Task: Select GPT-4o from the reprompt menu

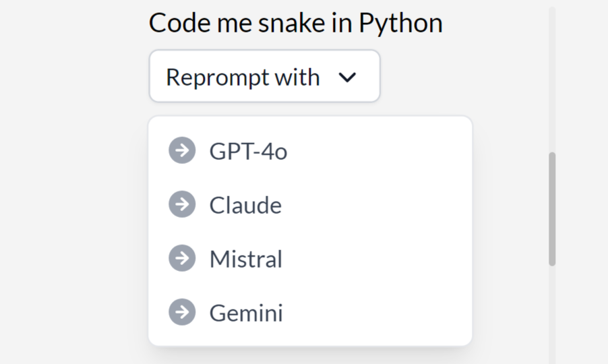Action: tap(248, 151)
